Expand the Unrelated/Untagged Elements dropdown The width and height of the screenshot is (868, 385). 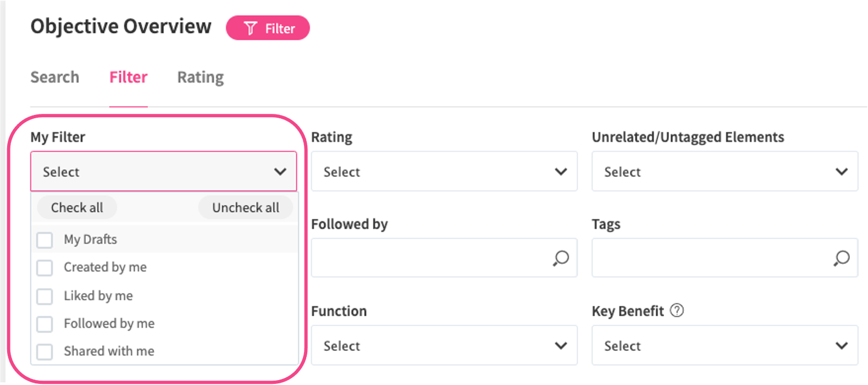pos(725,172)
